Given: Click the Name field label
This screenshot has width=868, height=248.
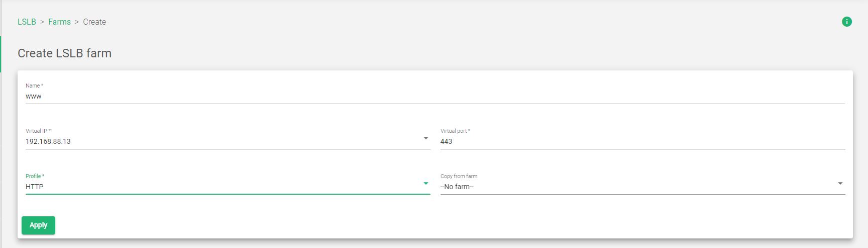Looking at the screenshot, I should (34, 86).
